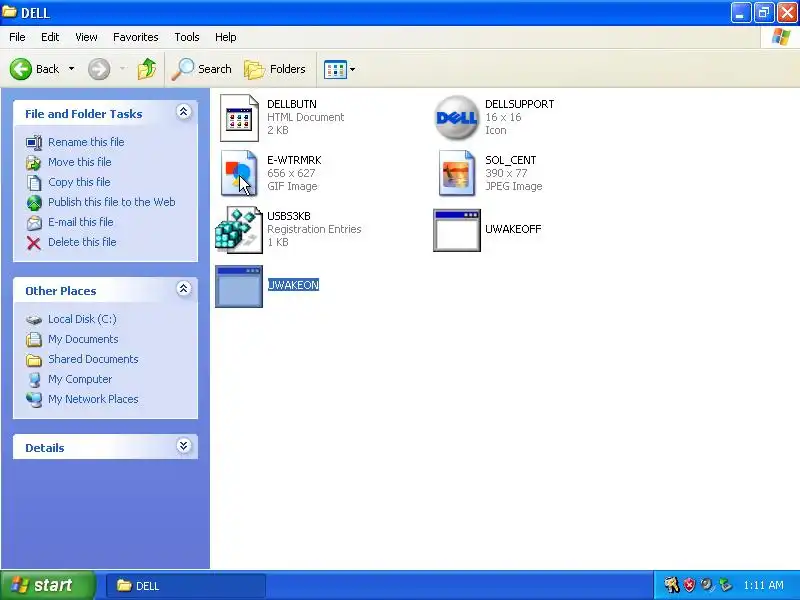800x600 pixels.
Task: Select the DELLBUTN HTML document icon
Action: click(x=239, y=118)
